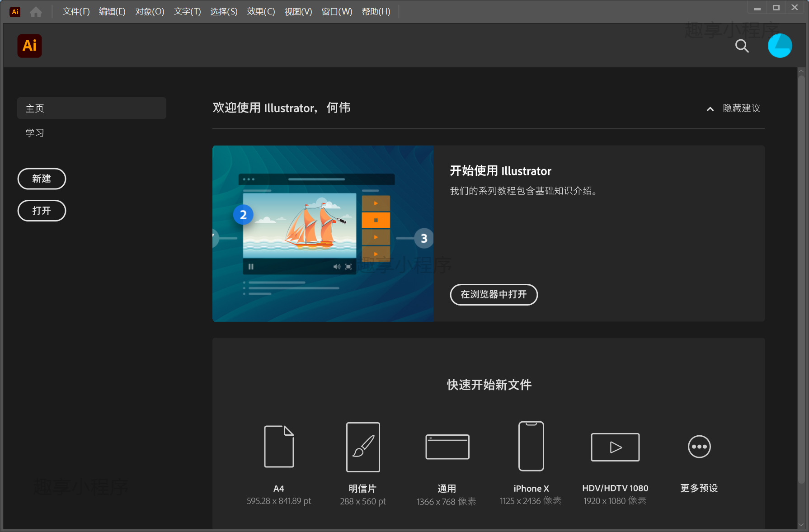The width and height of the screenshot is (809, 532).
Task: Open the 窗口(W) menu
Action: (337, 12)
